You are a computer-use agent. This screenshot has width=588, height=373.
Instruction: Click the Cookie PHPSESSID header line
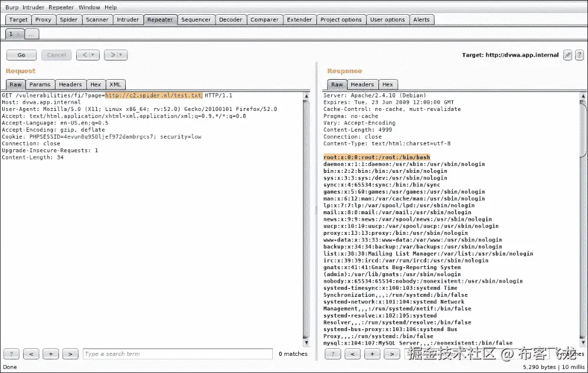[x=102, y=136]
